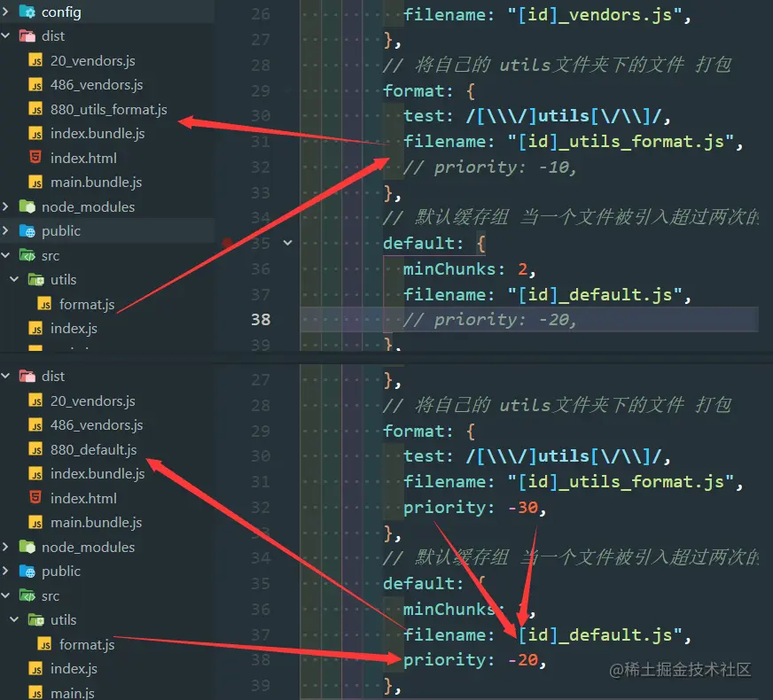This screenshot has width=773, height=700.
Task: Click the JS icon beside 880_default.js
Action: (35, 450)
